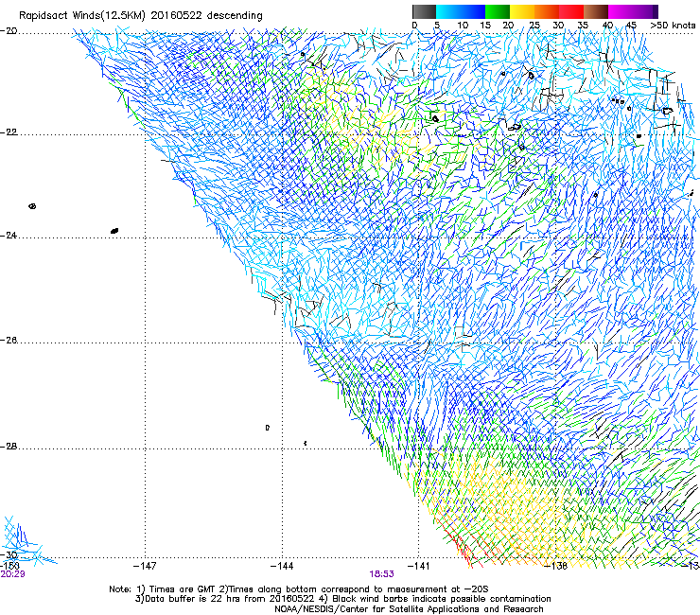Screen dimensions: 700x615
Task: Click the '-20' latitude axis label
Action: [x=9, y=31]
